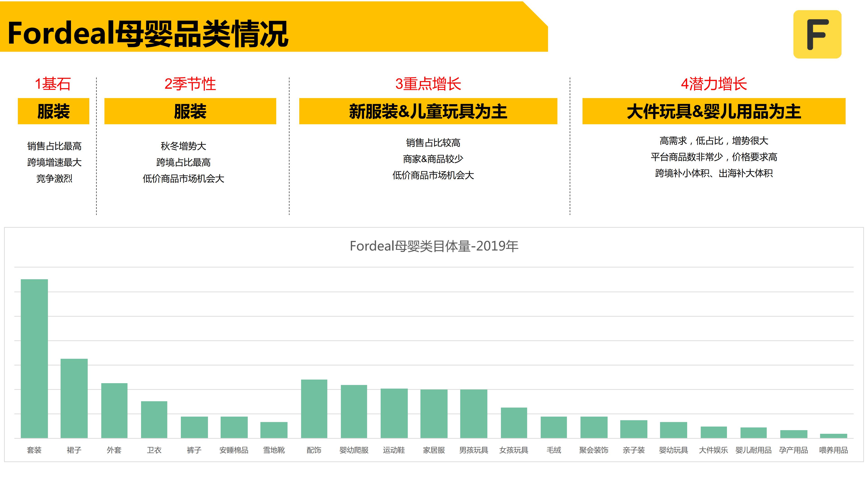Screen dimensions: 868x488
Task: Click 低价商品市场机会大 under 2季节性
Action: point(183,178)
